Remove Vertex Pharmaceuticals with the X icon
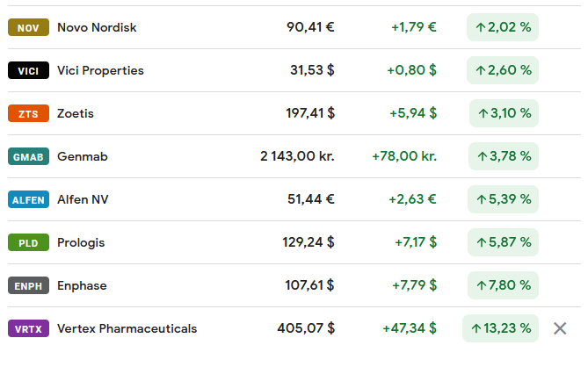The width and height of the screenshot is (588, 374). 560,328
